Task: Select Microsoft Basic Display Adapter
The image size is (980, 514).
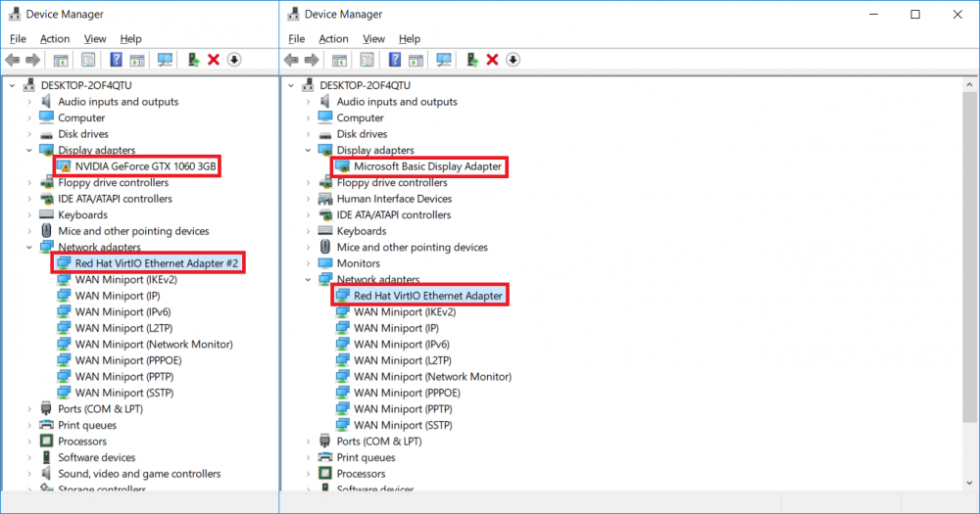Action: tap(427, 166)
